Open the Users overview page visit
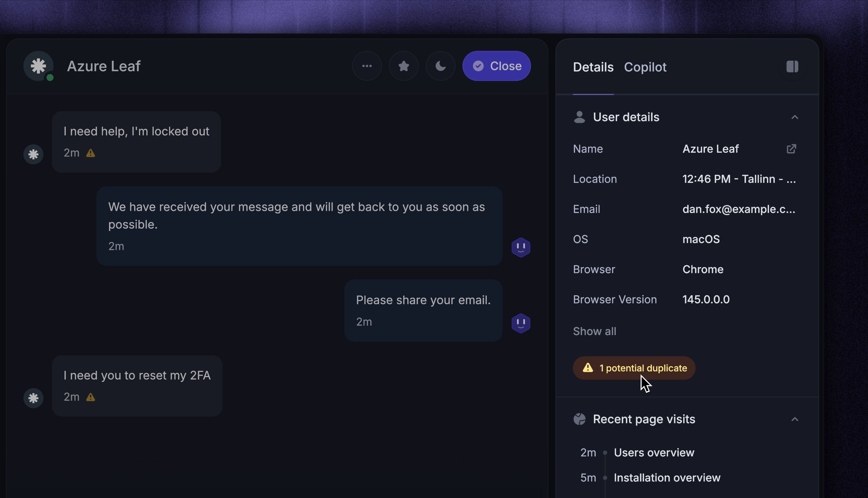Screen dimensions: 868x498 (x=654, y=453)
